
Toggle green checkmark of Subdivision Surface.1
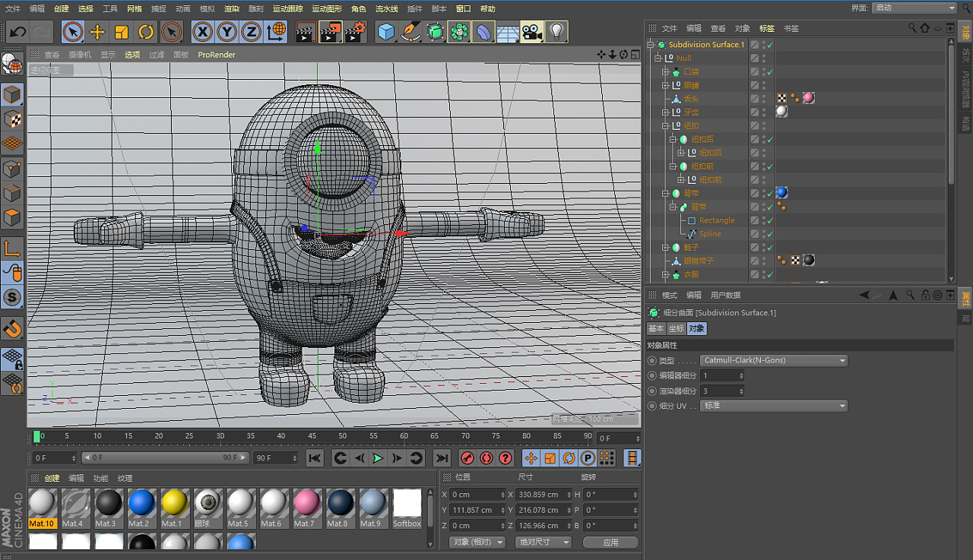770,45
